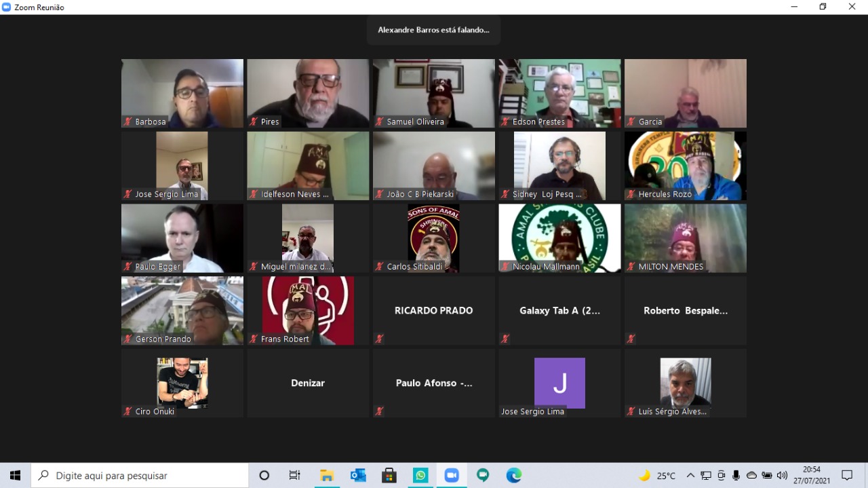Open Zoom from the Windows taskbar
Screen dimensions: 868x488
coord(452,476)
